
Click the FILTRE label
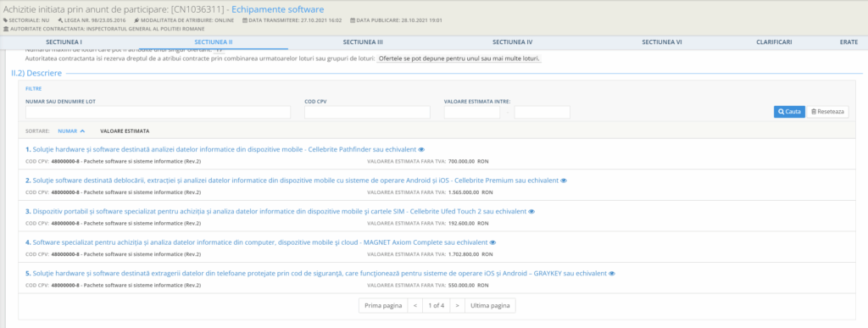(33, 88)
